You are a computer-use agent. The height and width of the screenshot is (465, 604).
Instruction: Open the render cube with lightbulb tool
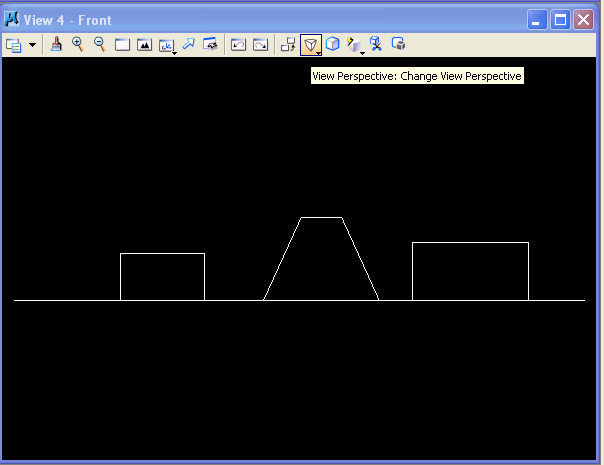(x=355, y=45)
